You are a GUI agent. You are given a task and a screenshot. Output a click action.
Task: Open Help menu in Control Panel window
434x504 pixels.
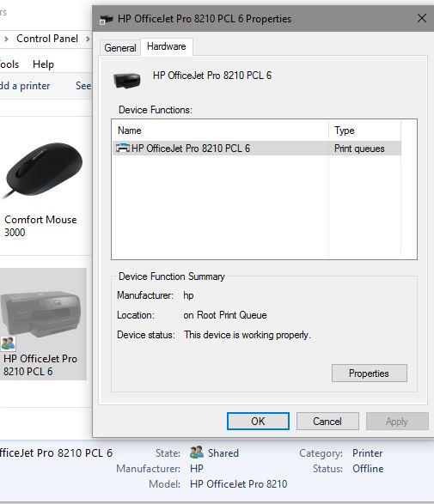(x=43, y=64)
